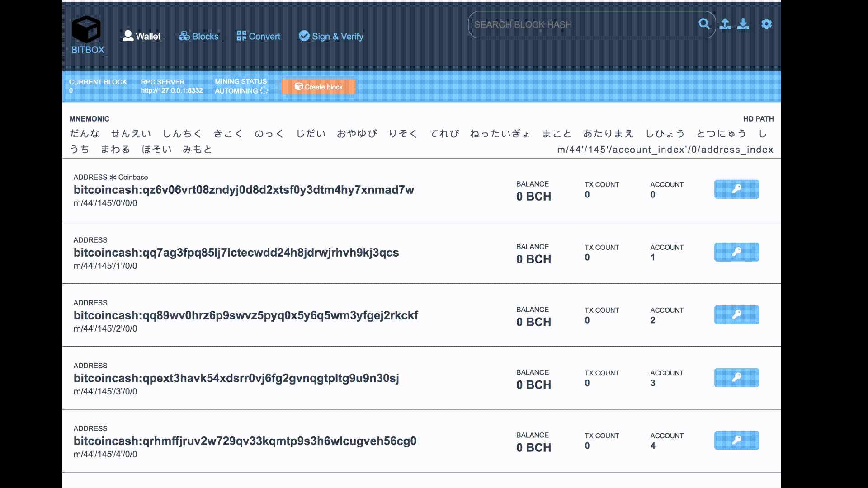Show private key for account 2
Viewport: 868px width, 488px height.
[736, 315]
